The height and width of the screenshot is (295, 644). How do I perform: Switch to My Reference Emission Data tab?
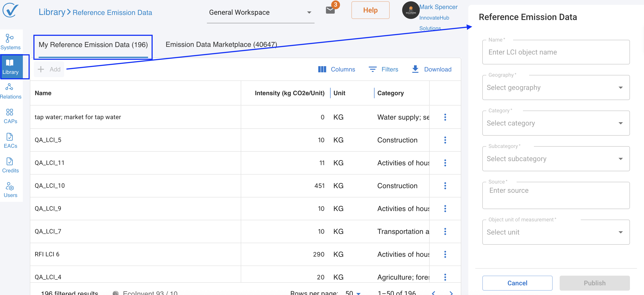93,45
